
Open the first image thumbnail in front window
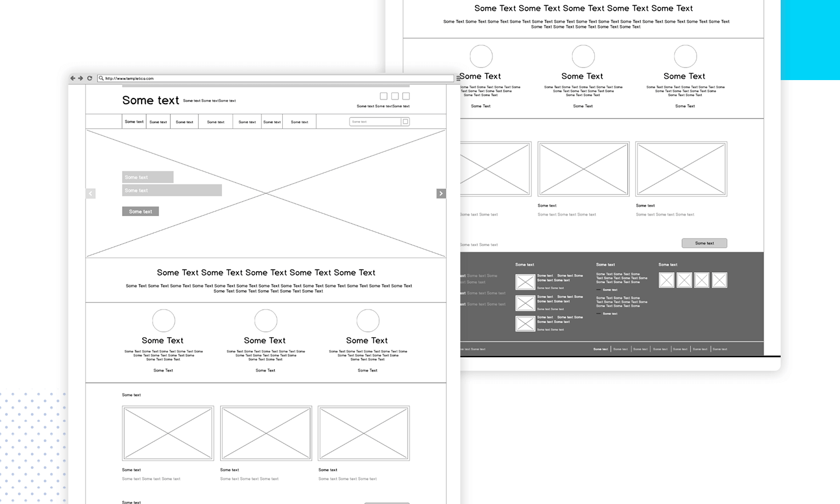[x=168, y=433]
